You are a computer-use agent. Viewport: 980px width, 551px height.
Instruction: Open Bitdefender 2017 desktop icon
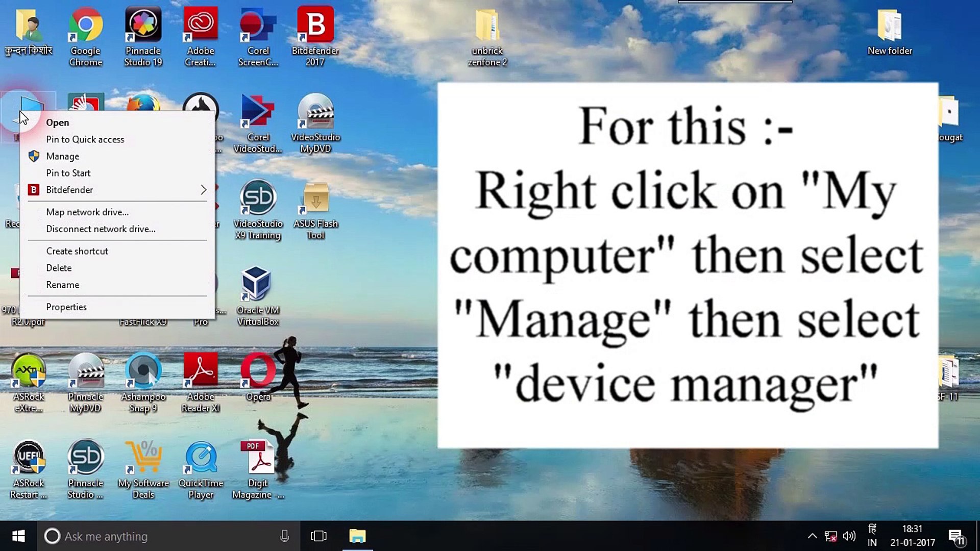[315, 26]
